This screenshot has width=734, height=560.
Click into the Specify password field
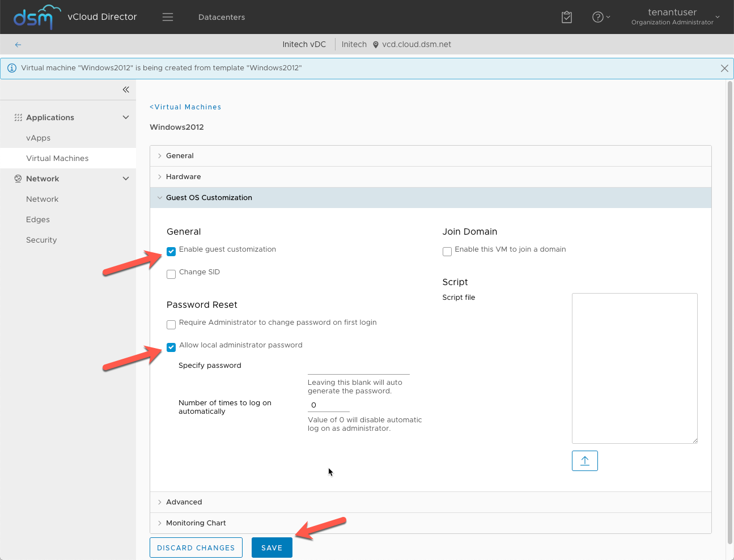(x=359, y=367)
